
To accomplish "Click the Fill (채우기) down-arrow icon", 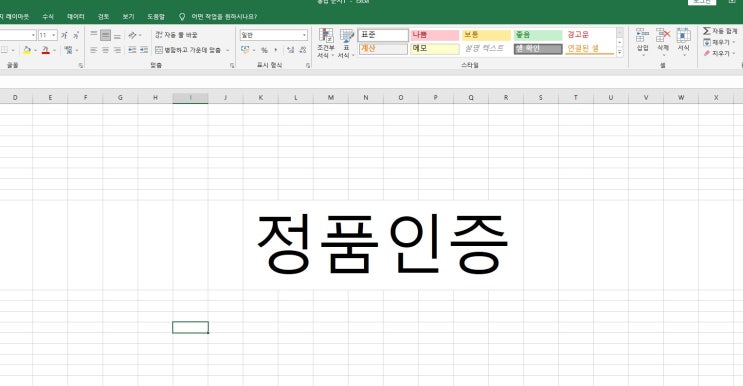I will point(707,42).
